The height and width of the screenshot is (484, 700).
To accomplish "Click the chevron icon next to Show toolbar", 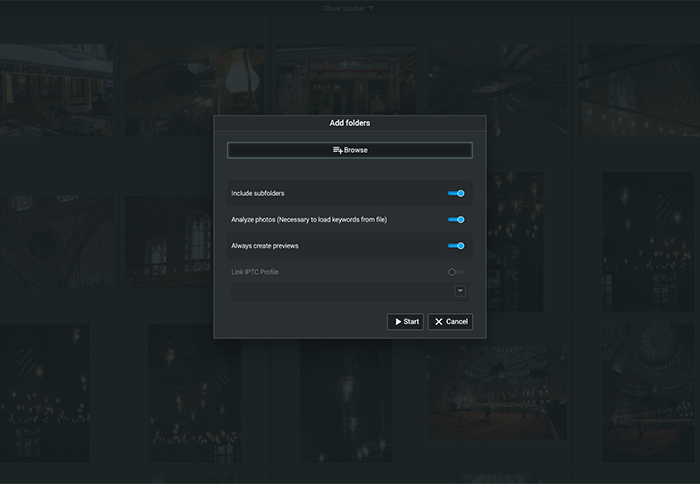I will click(x=371, y=8).
